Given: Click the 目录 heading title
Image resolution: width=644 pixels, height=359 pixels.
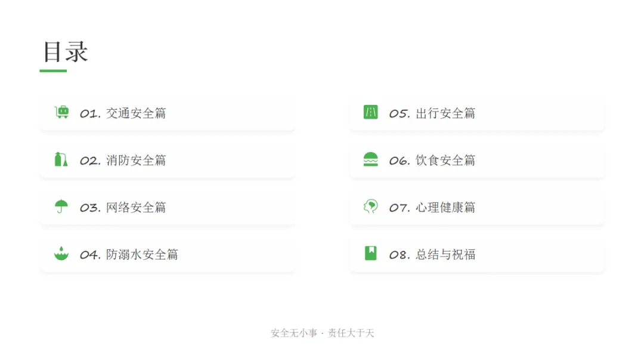Looking at the screenshot, I should coord(66,52).
